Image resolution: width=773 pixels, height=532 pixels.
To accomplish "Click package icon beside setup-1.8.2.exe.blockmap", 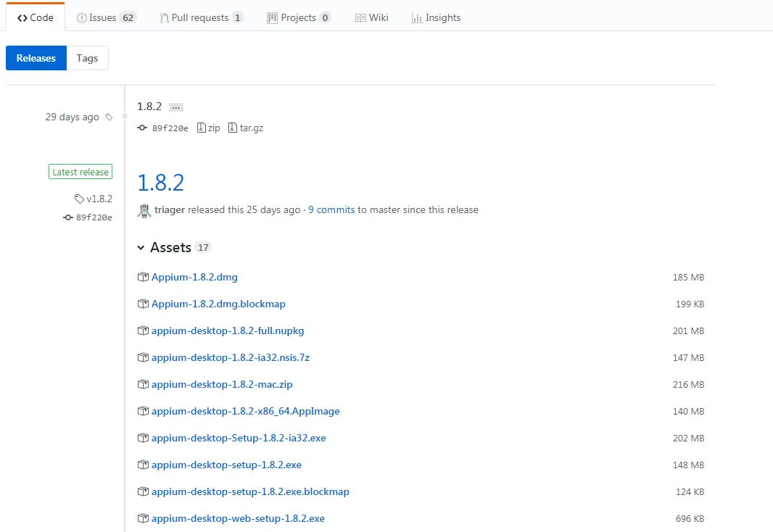I will (x=143, y=491).
